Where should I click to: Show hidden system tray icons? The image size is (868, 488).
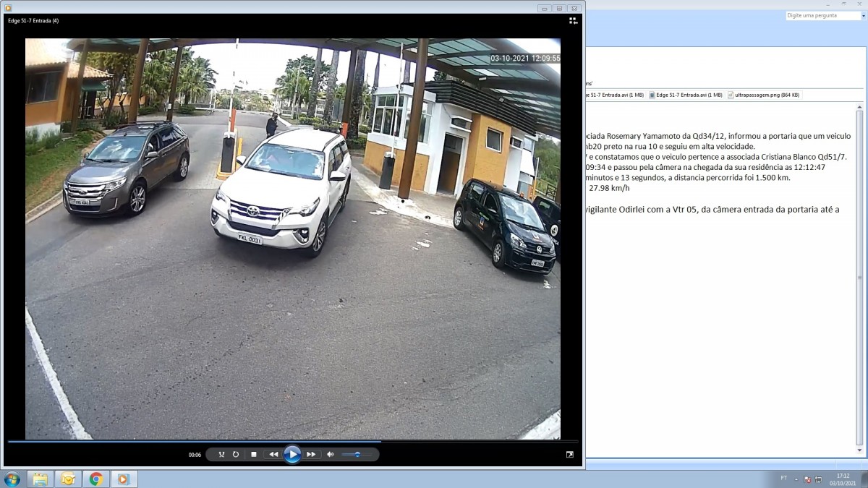(796, 479)
